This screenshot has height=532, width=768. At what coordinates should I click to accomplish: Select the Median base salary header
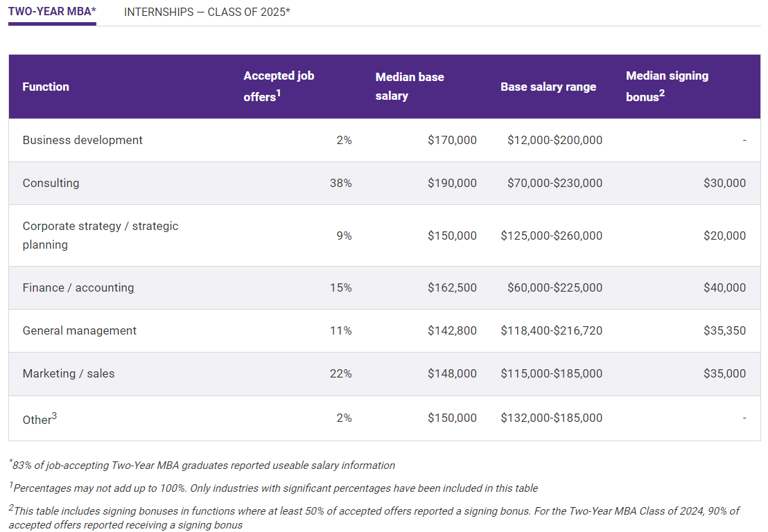pos(410,86)
